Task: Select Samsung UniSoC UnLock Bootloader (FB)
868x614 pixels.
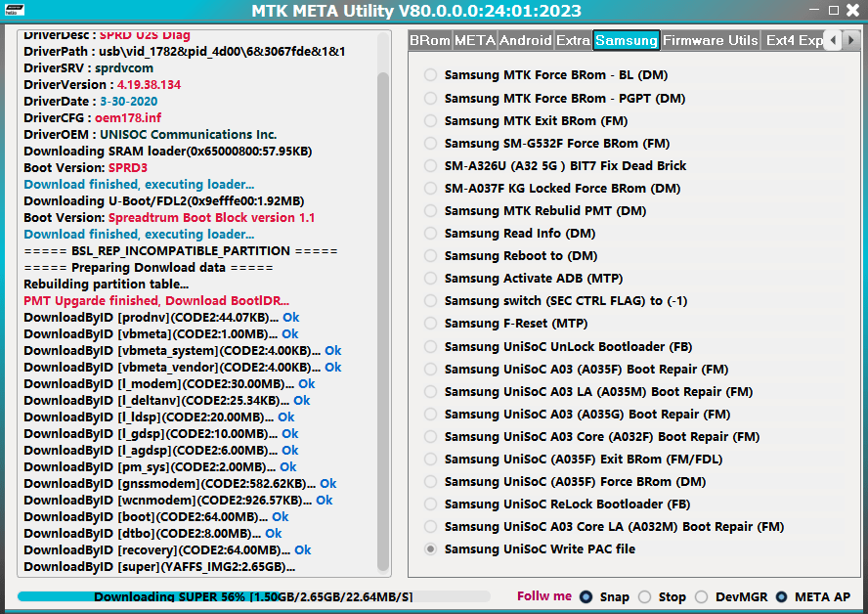Action: 430,345
